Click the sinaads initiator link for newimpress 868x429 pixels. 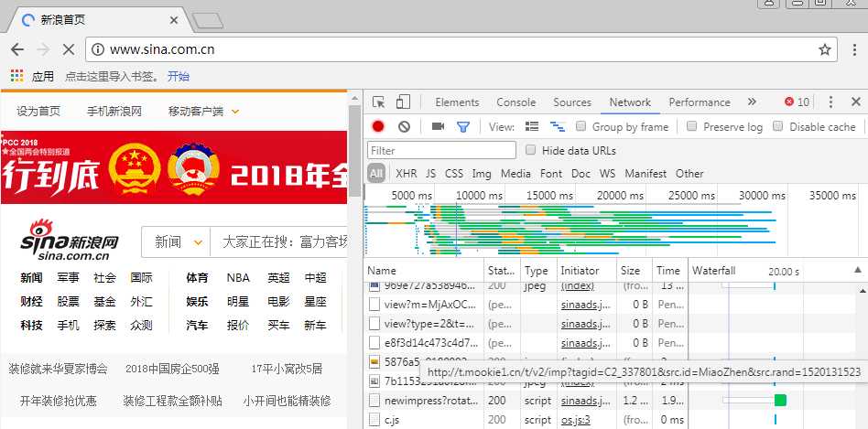[x=586, y=401]
